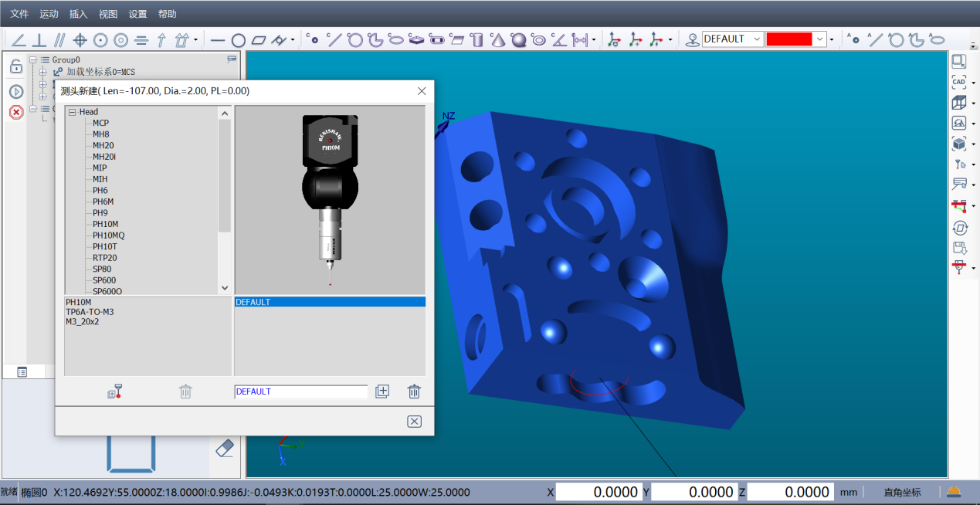Pick the sphere feature measurement icon
The height and width of the screenshot is (505, 980).
point(518,39)
